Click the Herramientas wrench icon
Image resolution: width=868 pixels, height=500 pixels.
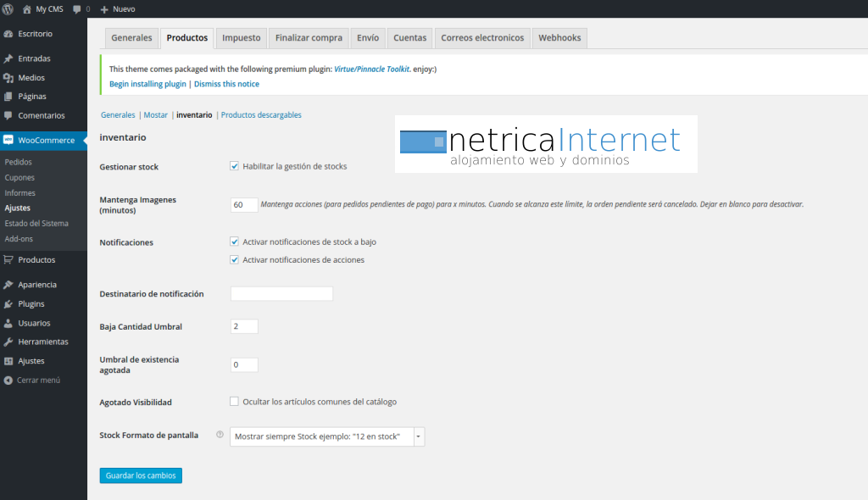tap(8, 342)
